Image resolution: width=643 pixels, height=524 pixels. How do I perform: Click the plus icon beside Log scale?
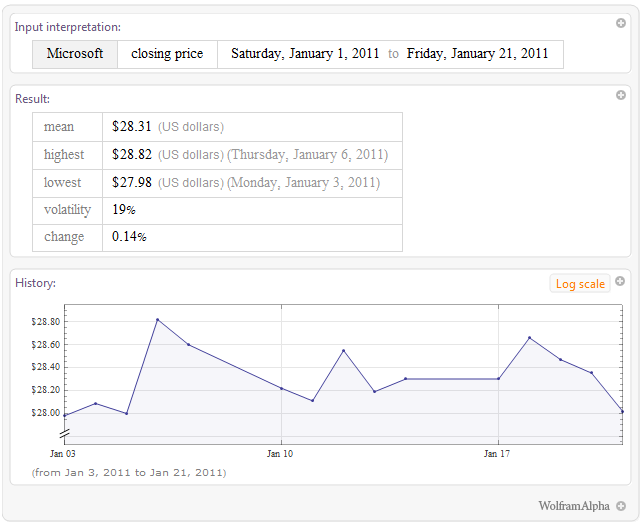(621, 282)
